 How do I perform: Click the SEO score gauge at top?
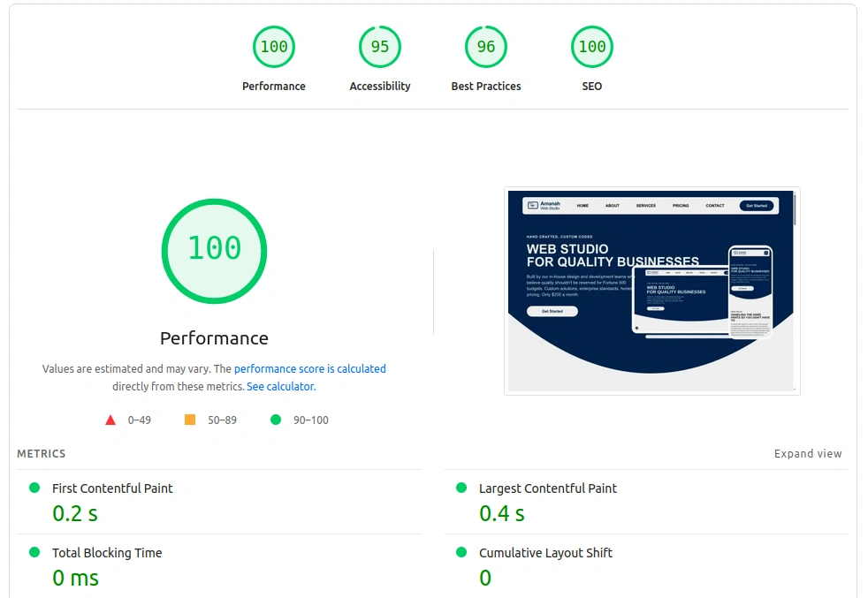pyautogui.click(x=591, y=47)
